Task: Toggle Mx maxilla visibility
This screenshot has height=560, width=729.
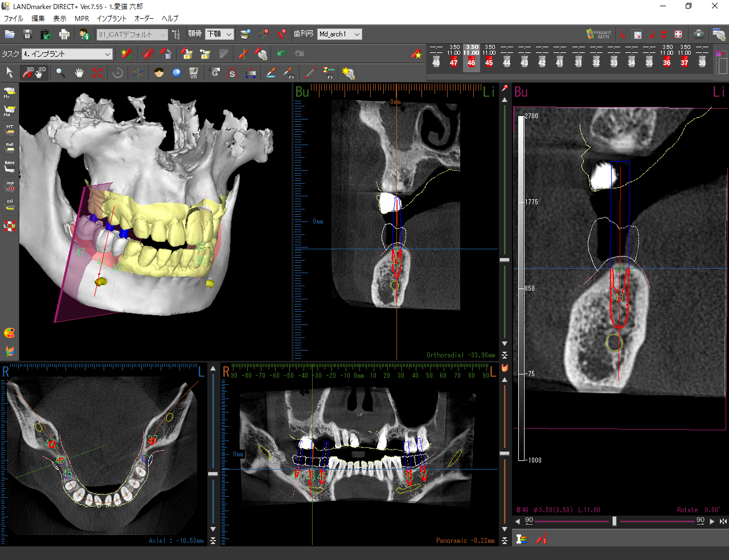Action: point(9,92)
